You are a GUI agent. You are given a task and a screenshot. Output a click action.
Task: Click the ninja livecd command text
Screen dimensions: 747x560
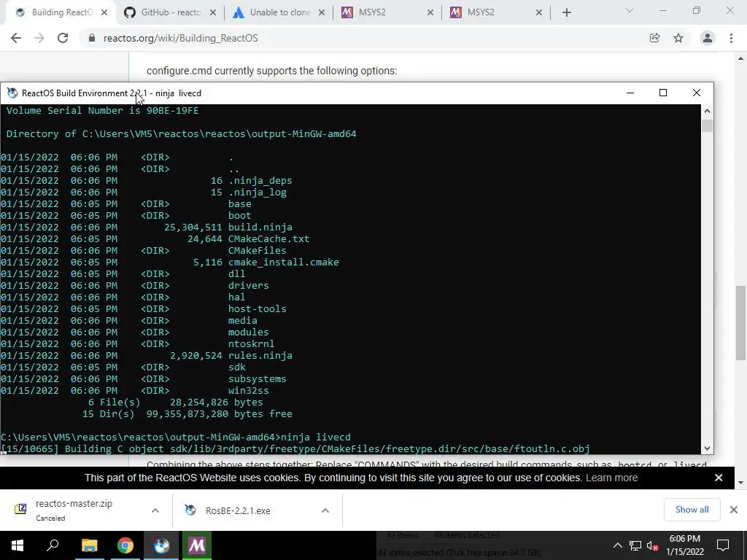(x=316, y=437)
